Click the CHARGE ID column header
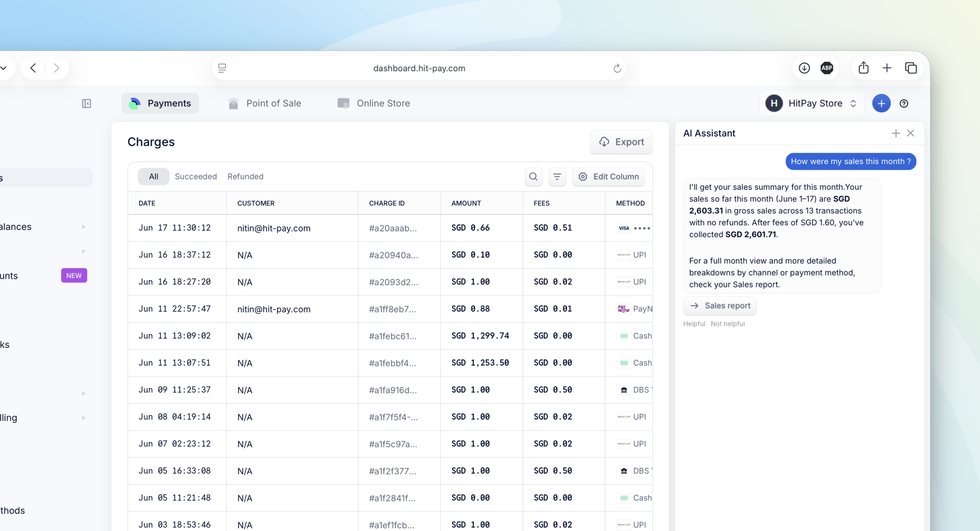The image size is (980, 531). click(387, 203)
